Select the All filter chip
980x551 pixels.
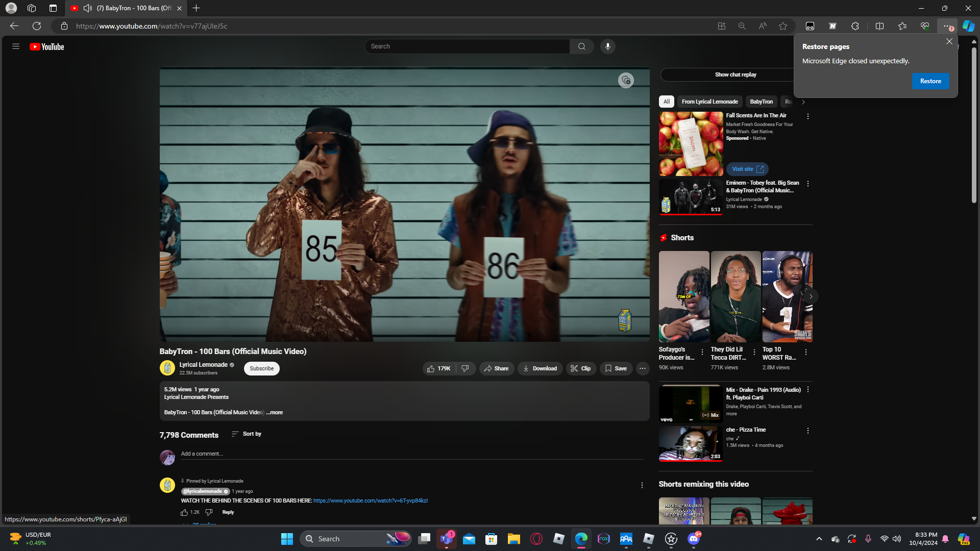click(667, 102)
